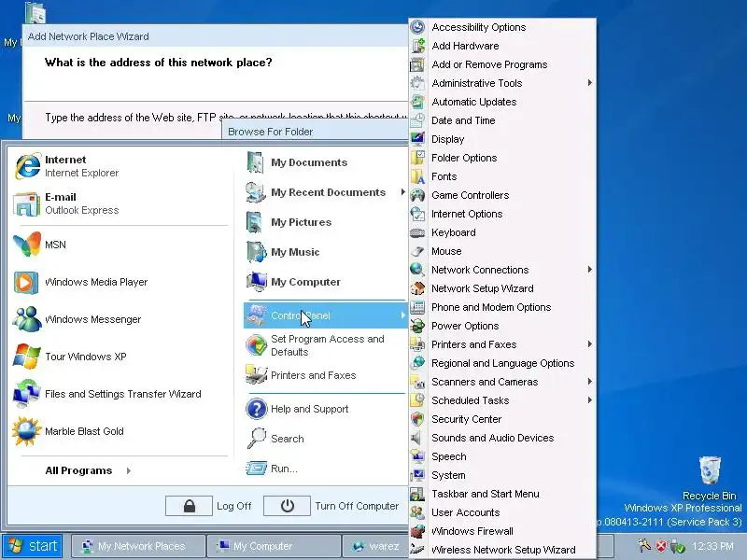The height and width of the screenshot is (560, 747).
Task: Click the Add Hardware icon
Action: (x=417, y=46)
